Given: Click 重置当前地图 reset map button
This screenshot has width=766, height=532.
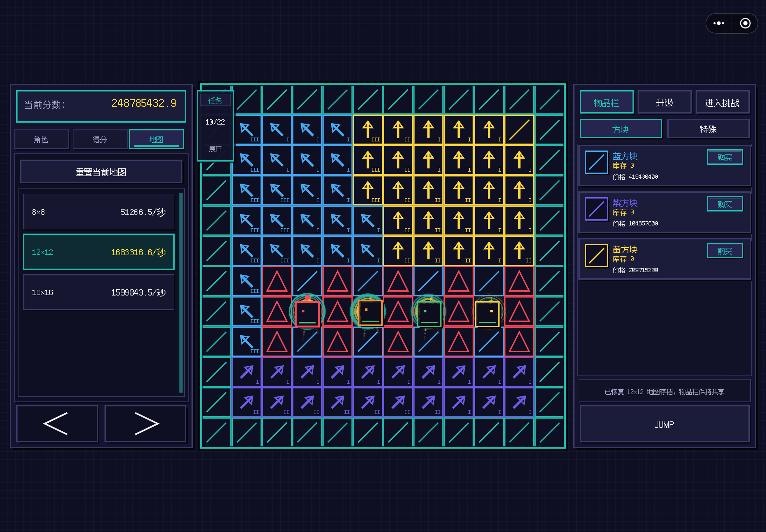Looking at the screenshot, I should point(101,172).
